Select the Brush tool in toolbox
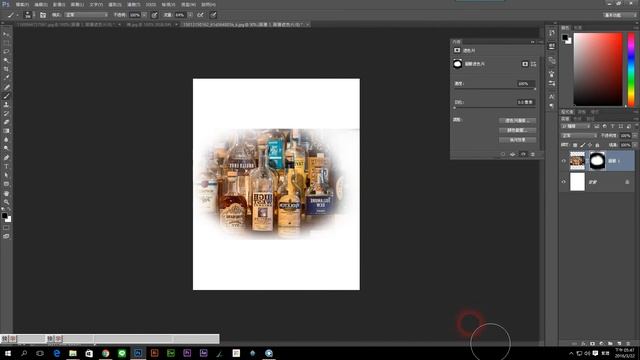This screenshot has width=640, height=360. coord(6,96)
